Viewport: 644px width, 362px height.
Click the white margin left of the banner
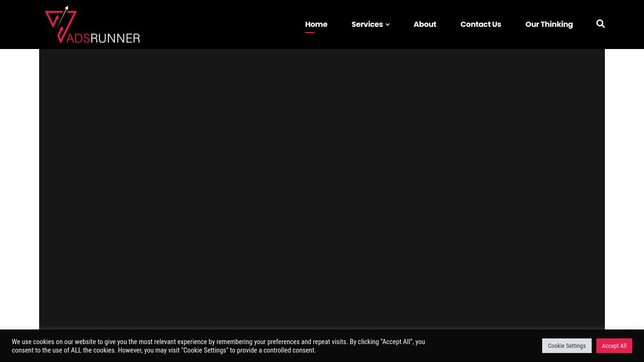tap(19, 189)
